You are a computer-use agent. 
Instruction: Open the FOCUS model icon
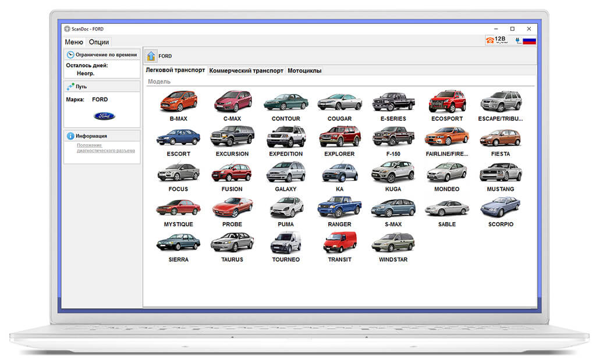(178, 172)
